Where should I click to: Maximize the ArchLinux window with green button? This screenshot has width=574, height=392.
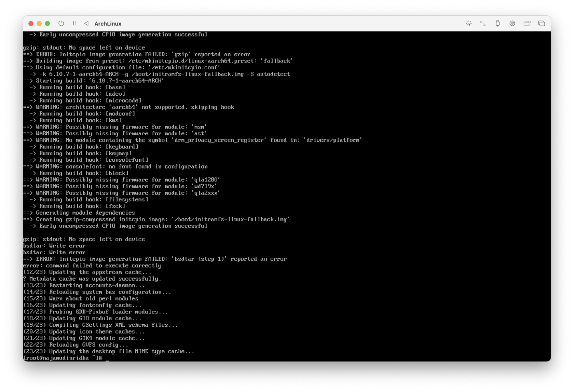[47, 24]
